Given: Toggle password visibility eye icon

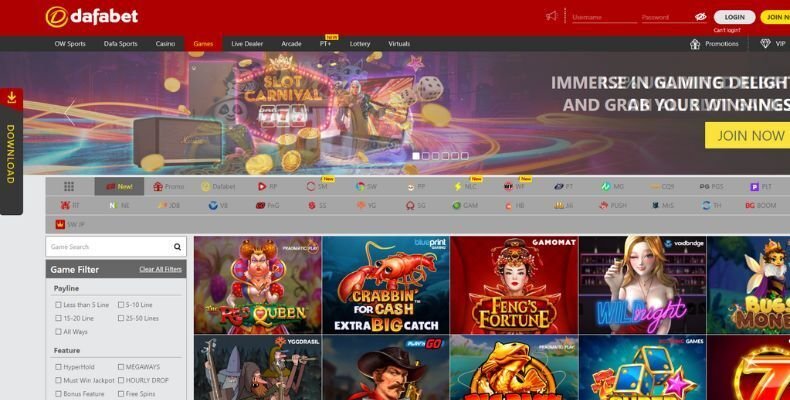Looking at the screenshot, I should pyautogui.click(x=701, y=17).
